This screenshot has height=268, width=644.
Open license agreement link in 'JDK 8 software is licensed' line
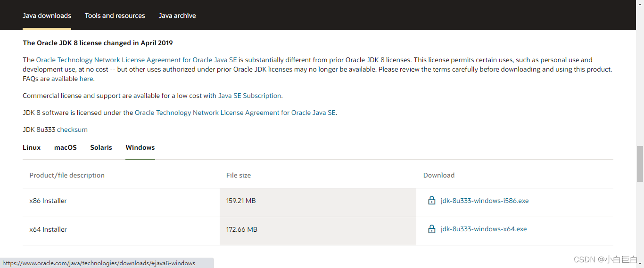pyautogui.click(x=235, y=113)
